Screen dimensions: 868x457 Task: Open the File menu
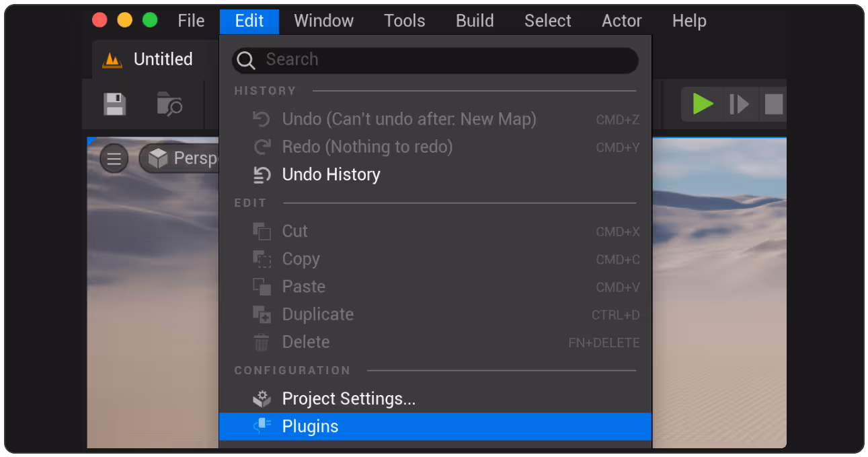click(x=191, y=21)
